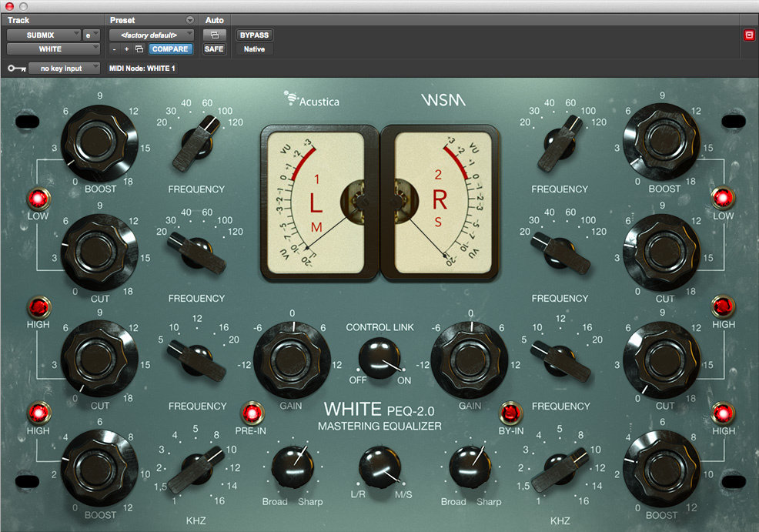Click the left Broad/Sharp bandwidth knob
This screenshot has width=759, height=532.
tap(293, 467)
